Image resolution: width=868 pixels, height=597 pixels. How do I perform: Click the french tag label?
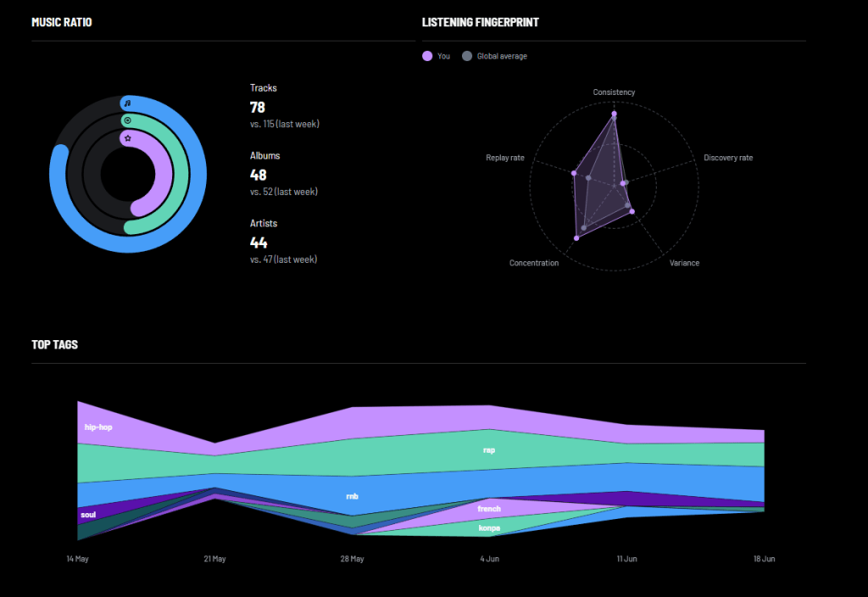coord(489,509)
